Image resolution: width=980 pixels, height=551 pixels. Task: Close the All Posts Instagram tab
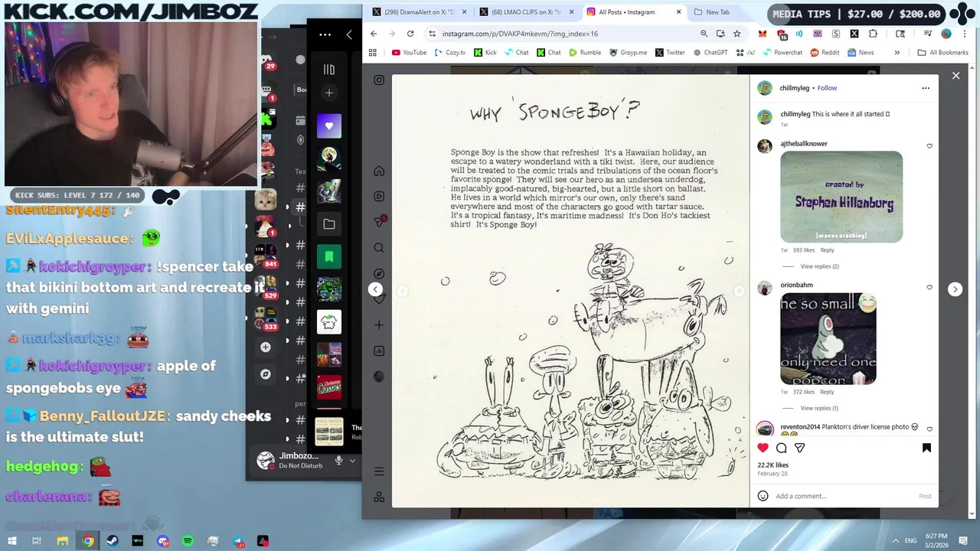pos(678,12)
